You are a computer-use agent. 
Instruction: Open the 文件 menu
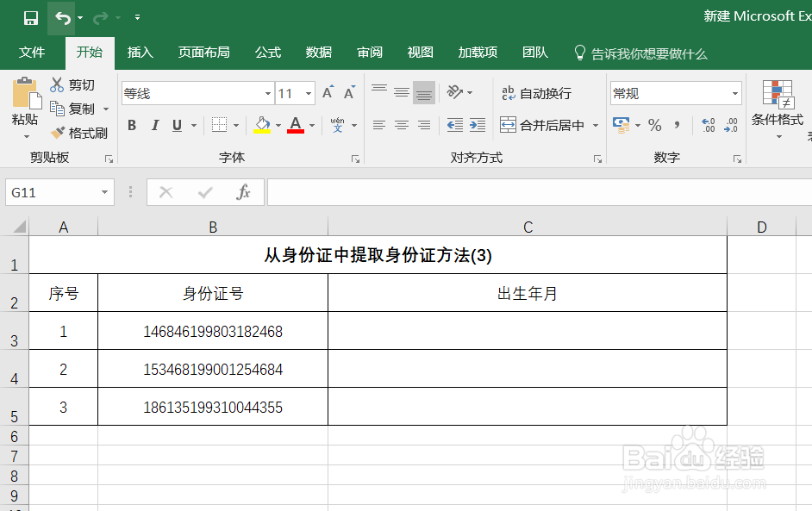coord(32,53)
